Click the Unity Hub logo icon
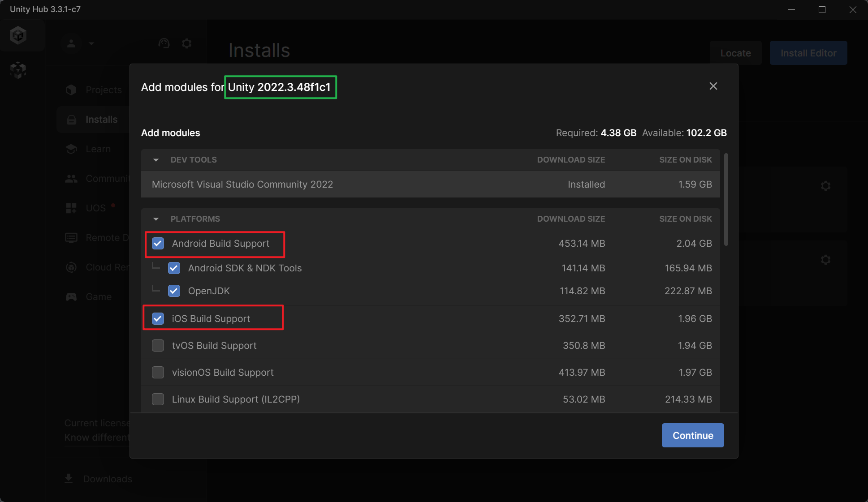The width and height of the screenshot is (868, 502). click(x=18, y=35)
